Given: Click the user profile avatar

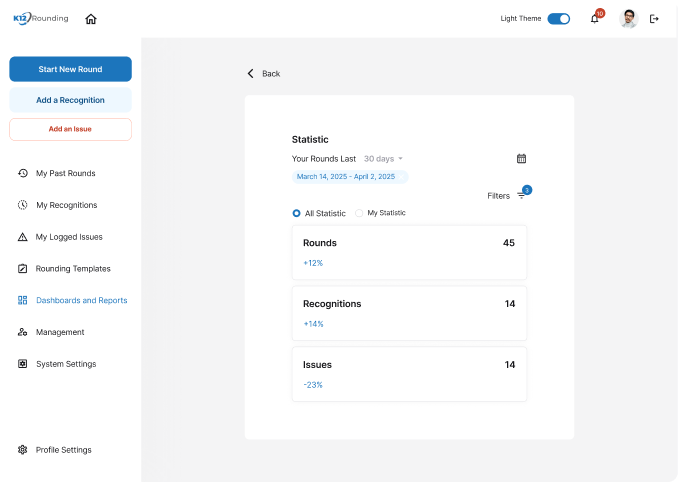Looking at the screenshot, I should coord(628,19).
